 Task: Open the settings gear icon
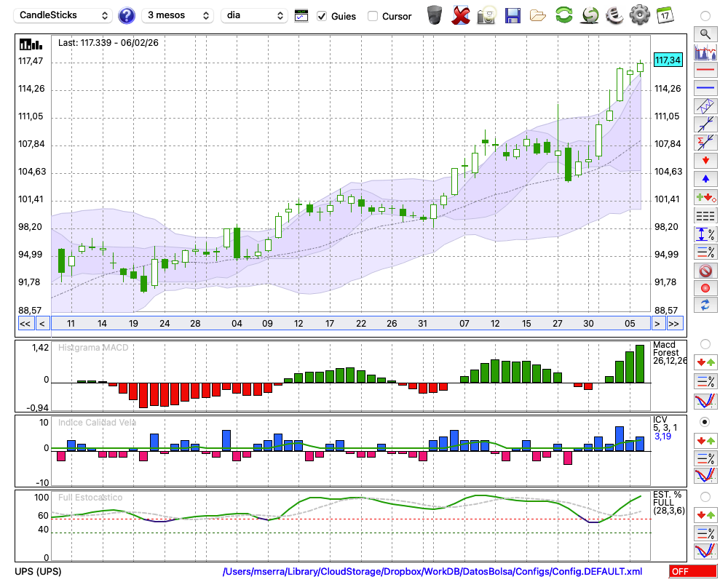point(639,15)
